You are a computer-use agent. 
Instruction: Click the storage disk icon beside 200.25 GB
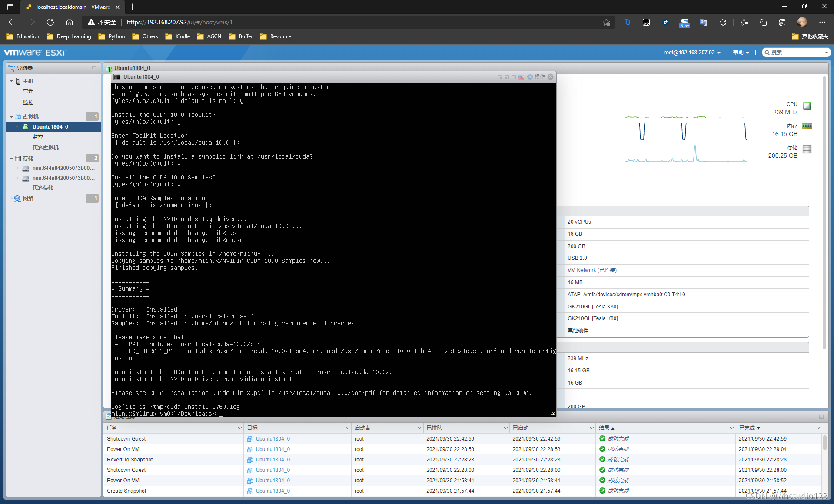click(x=807, y=149)
